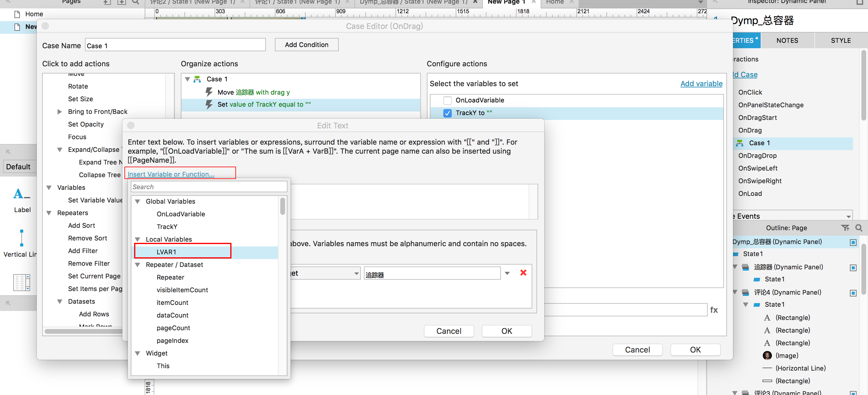
Task: Click the outline filter funnel icon
Action: 845,228
